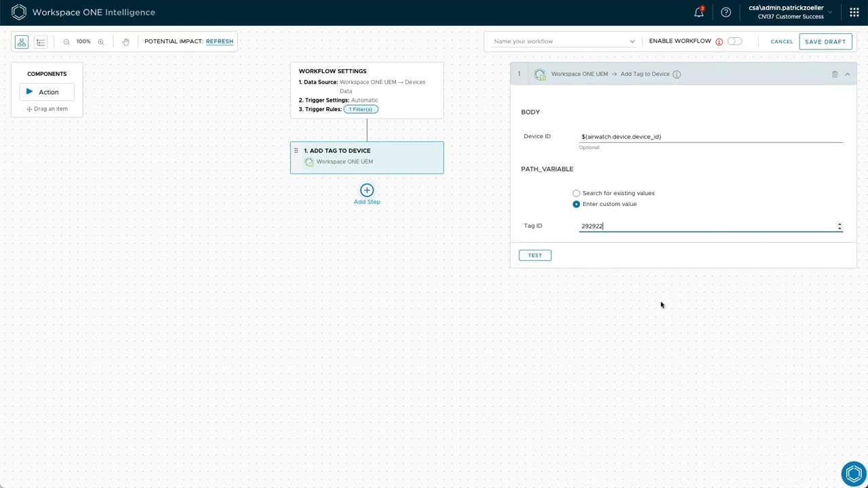This screenshot has width=868, height=488.
Task: Switch to the list view icon
Action: (41, 42)
